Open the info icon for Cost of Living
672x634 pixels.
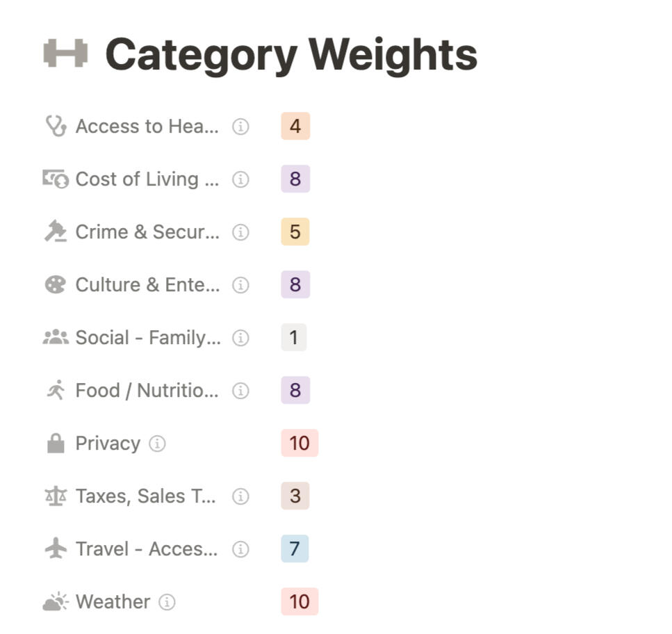point(240,179)
